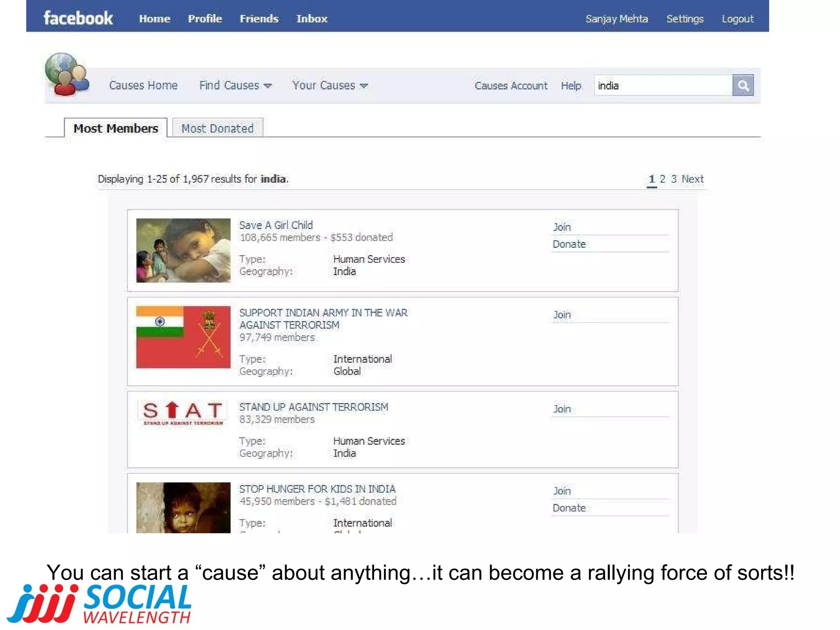Open Home in the top bar
Image resolution: width=840 pixels, height=630 pixels.
pyautogui.click(x=155, y=19)
